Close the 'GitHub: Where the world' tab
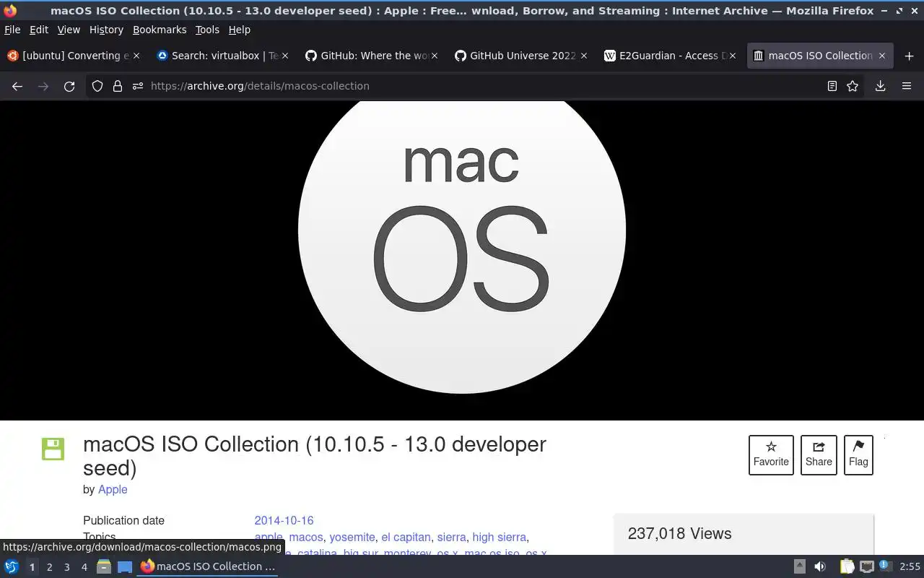924x578 pixels. [435, 56]
